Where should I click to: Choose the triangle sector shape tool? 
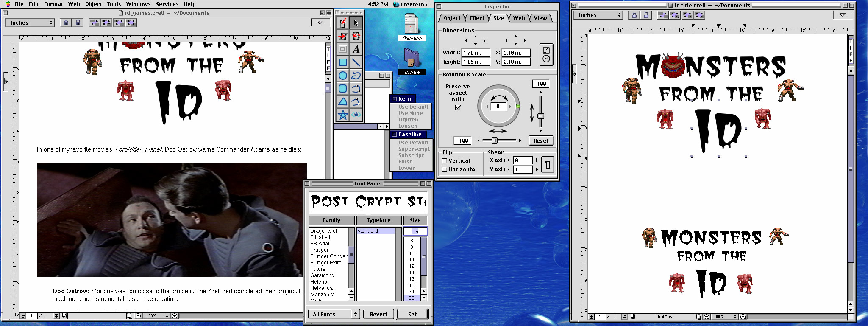pos(343,102)
